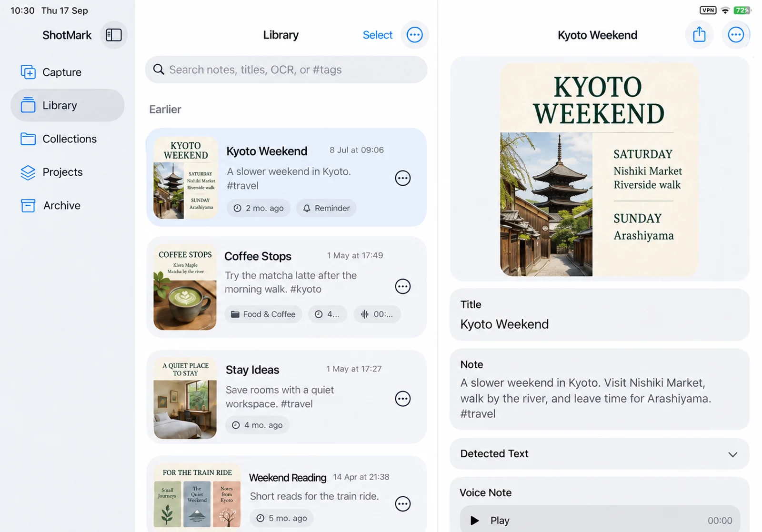Open the Coffee Stops thumbnail
762x532 pixels.
point(185,287)
